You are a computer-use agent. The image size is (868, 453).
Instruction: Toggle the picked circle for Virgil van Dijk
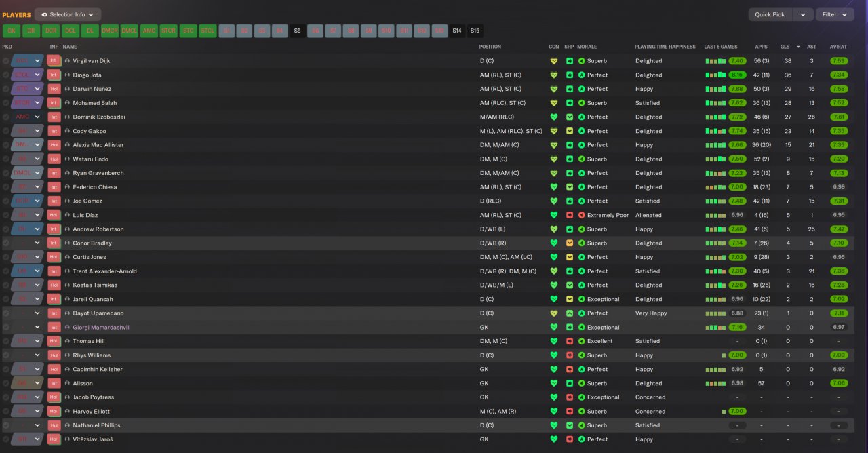click(x=6, y=61)
